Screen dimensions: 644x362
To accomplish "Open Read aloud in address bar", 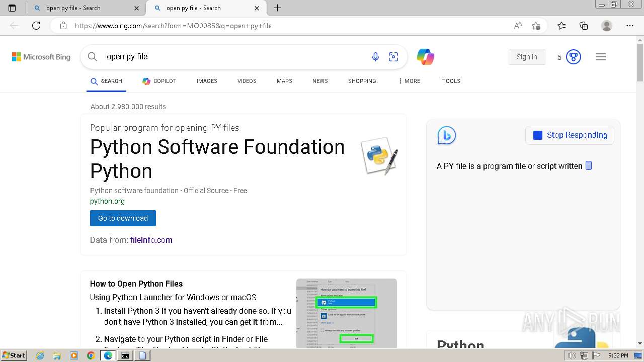I will point(518,26).
